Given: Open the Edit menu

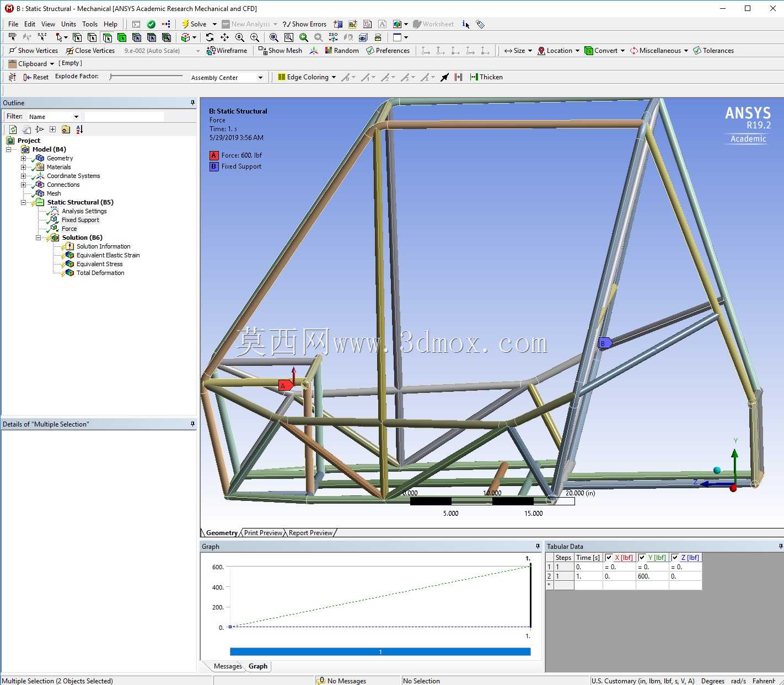Looking at the screenshot, I should 30,24.
